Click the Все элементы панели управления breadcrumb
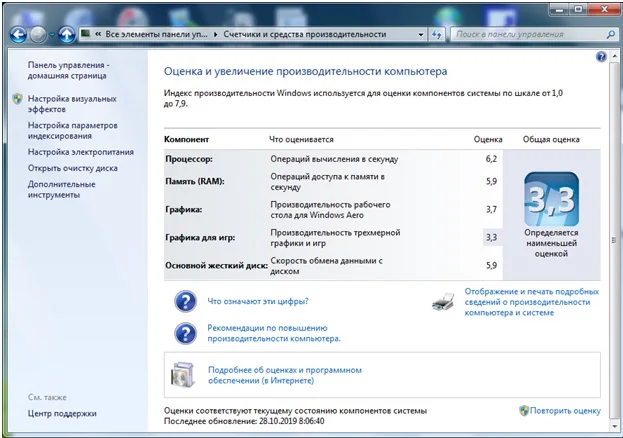Screen dimensions: 623x438 click(x=157, y=34)
